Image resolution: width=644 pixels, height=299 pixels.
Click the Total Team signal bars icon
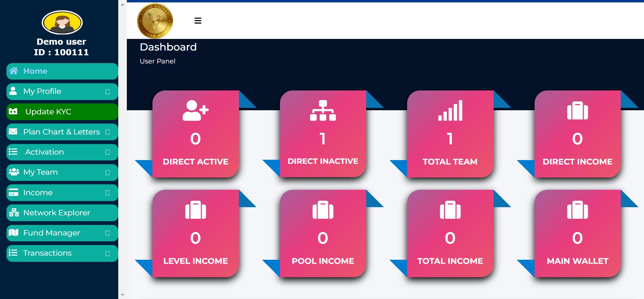click(450, 110)
